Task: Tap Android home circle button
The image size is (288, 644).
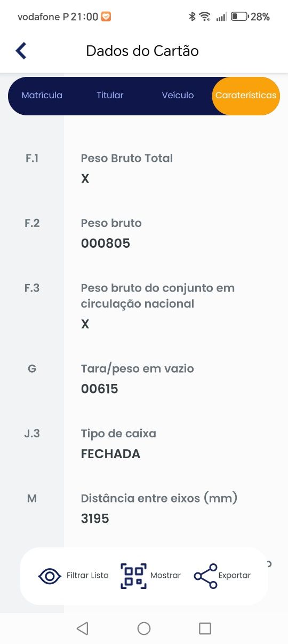Action: click(x=144, y=629)
